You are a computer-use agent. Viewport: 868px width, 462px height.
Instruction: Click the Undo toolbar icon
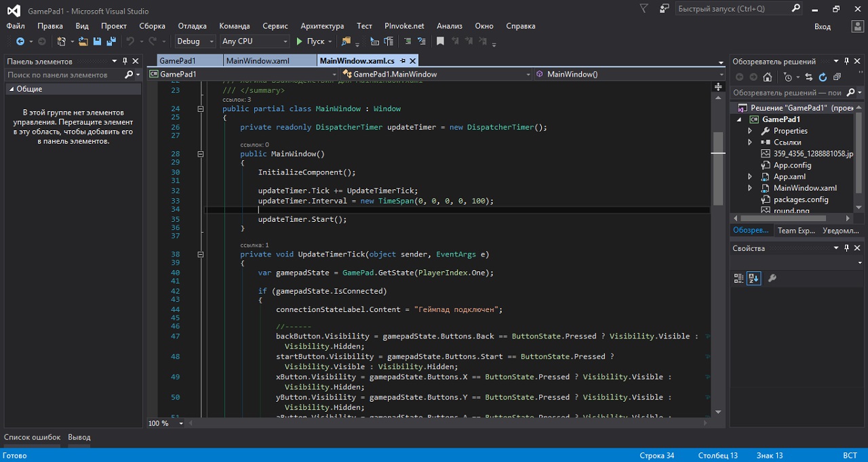(130, 41)
